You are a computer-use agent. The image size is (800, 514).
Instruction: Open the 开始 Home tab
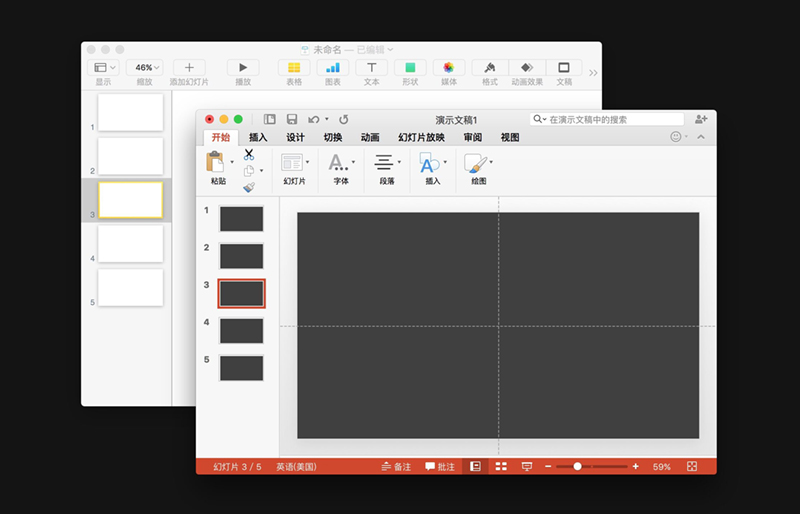tap(220, 137)
